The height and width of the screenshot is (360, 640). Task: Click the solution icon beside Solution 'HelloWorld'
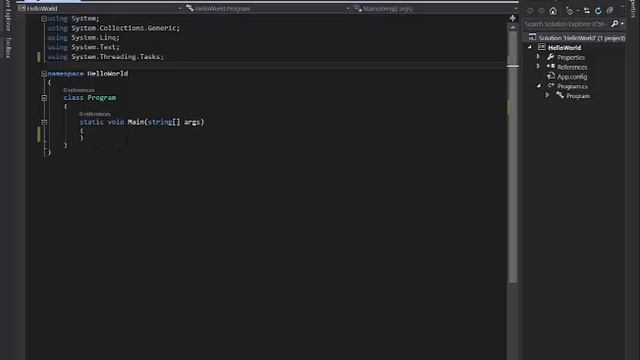pyautogui.click(x=532, y=37)
